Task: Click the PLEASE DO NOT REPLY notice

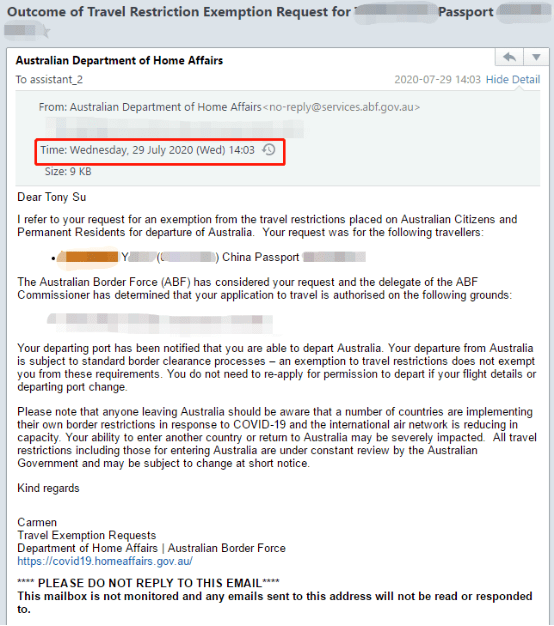Action: [148, 583]
